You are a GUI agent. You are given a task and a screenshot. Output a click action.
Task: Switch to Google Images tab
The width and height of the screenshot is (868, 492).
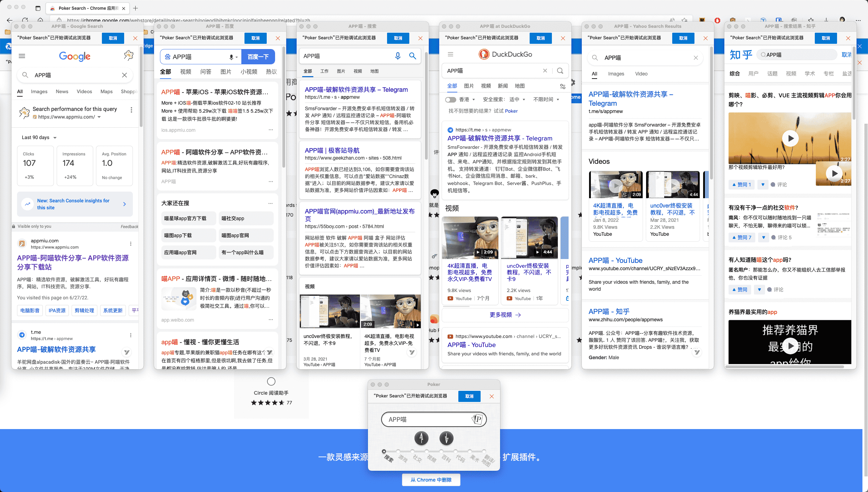[39, 92]
